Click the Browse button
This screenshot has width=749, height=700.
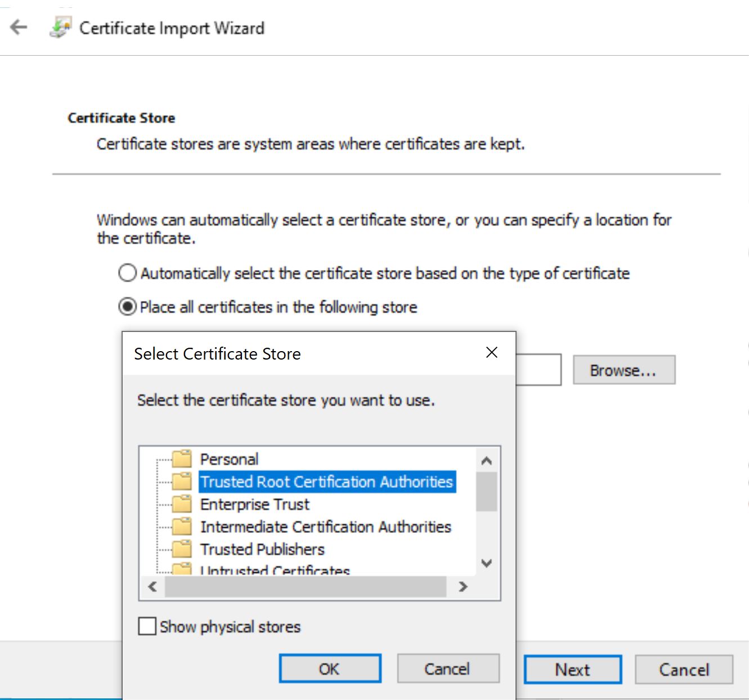coord(624,370)
